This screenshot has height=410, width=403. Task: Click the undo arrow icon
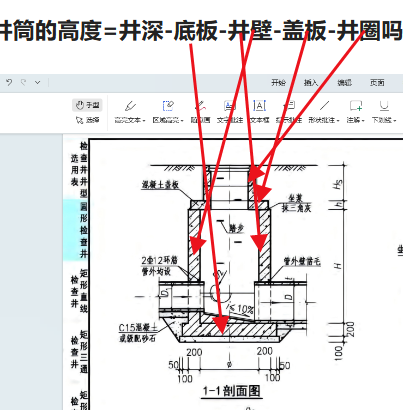9,82
